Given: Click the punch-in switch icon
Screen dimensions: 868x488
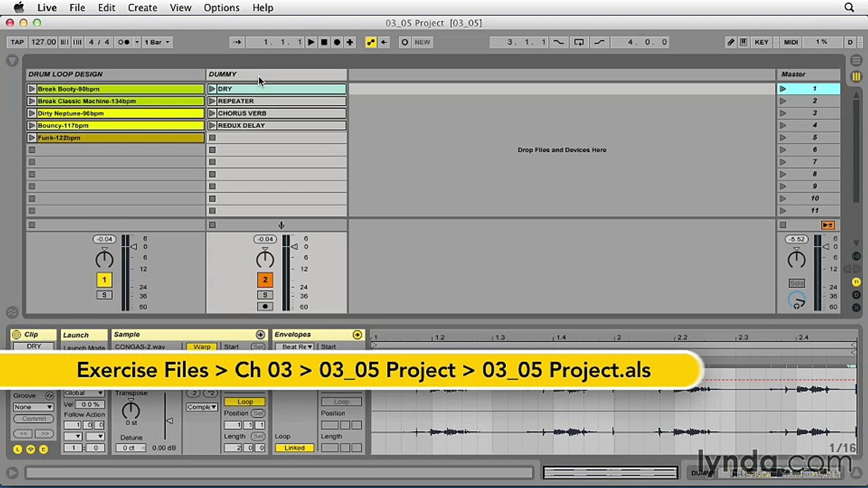Looking at the screenshot, I should coord(558,42).
